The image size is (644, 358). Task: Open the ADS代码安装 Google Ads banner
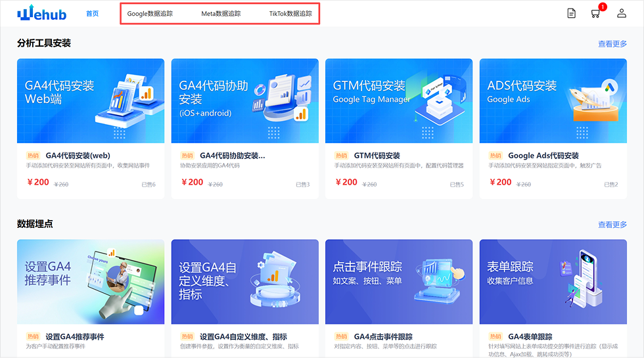pyautogui.click(x=553, y=101)
